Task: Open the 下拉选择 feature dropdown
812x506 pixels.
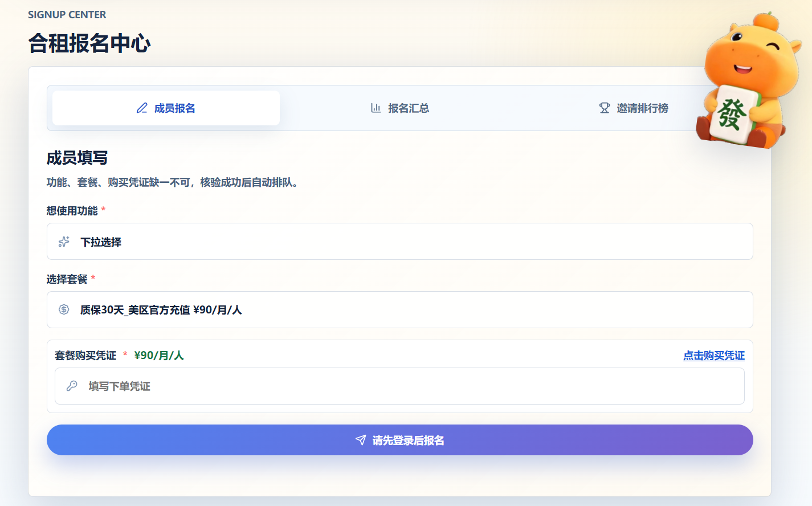Action: pyautogui.click(x=400, y=242)
